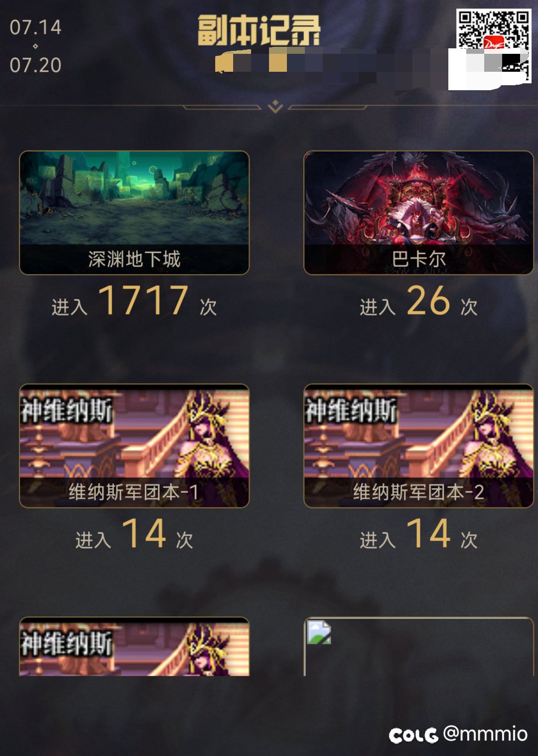538x756 pixels.
Task: Open the 深渊地下城 dungeon card
Action: [134, 213]
